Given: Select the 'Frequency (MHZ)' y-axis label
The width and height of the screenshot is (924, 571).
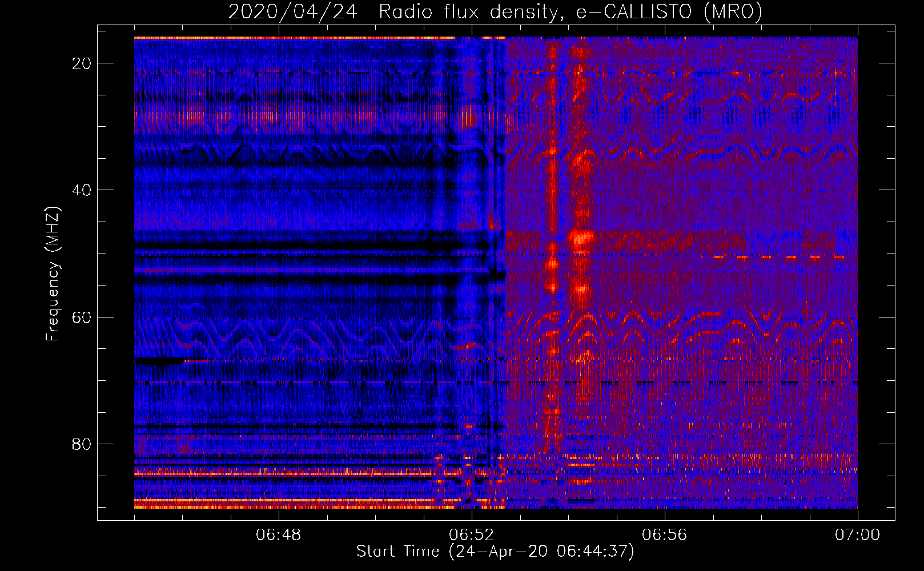Looking at the screenshot, I should tap(53, 274).
